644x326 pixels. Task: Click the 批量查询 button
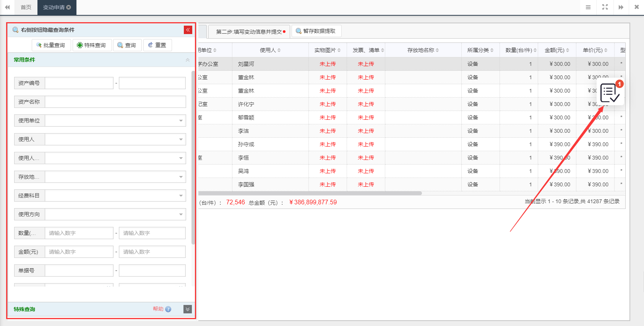51,45
